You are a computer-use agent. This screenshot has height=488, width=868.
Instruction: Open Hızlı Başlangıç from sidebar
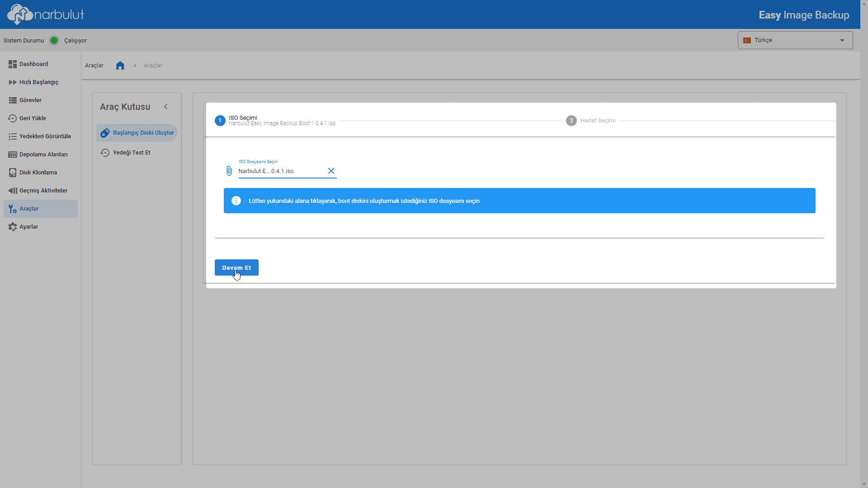tap(41, 82)
